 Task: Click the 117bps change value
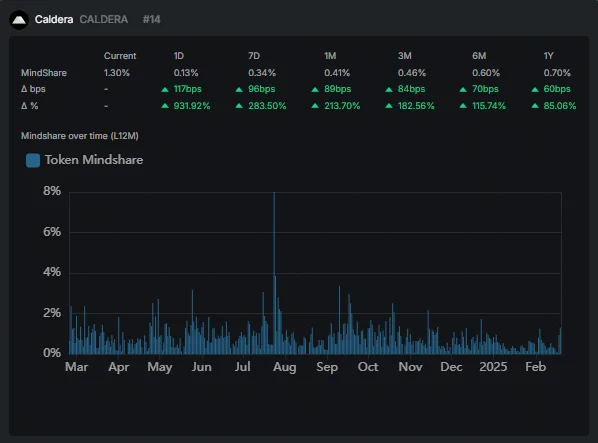coord(187,89)
